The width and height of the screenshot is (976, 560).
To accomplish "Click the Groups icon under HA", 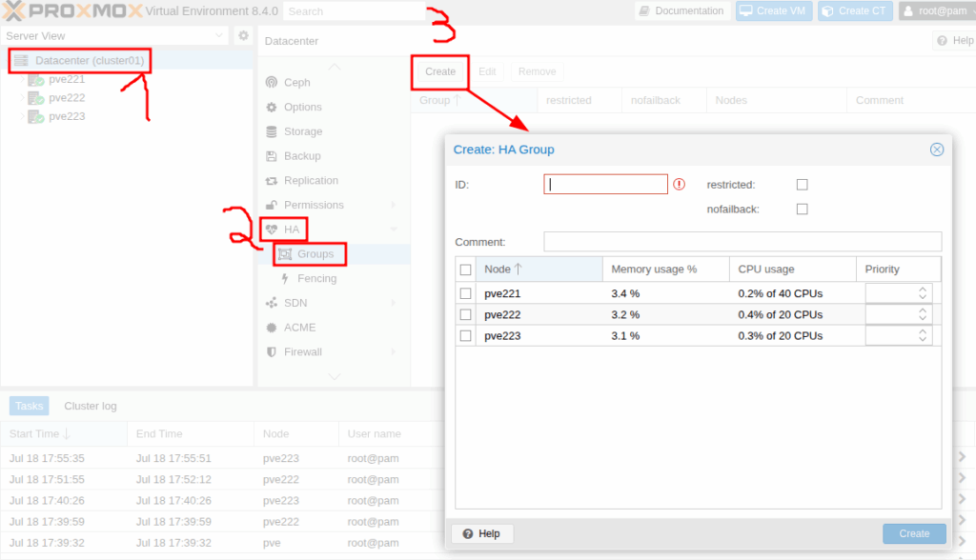I will 285,254.
